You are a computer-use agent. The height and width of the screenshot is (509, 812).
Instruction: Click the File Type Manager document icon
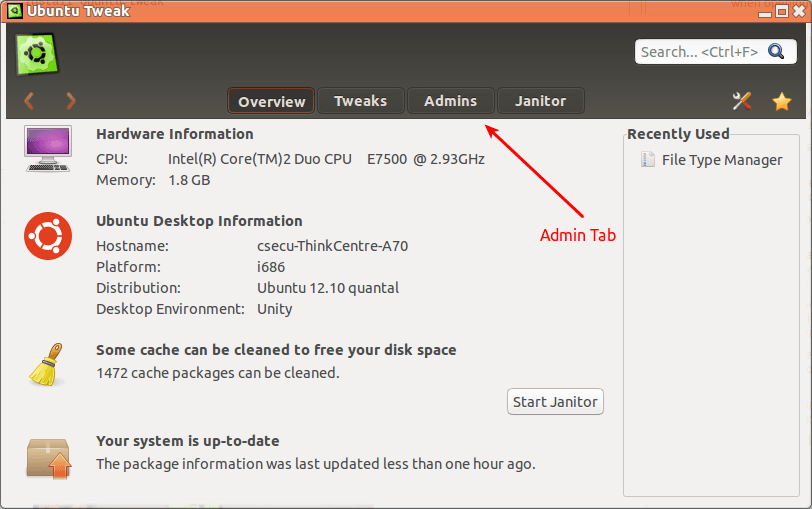tap(648, 160)
